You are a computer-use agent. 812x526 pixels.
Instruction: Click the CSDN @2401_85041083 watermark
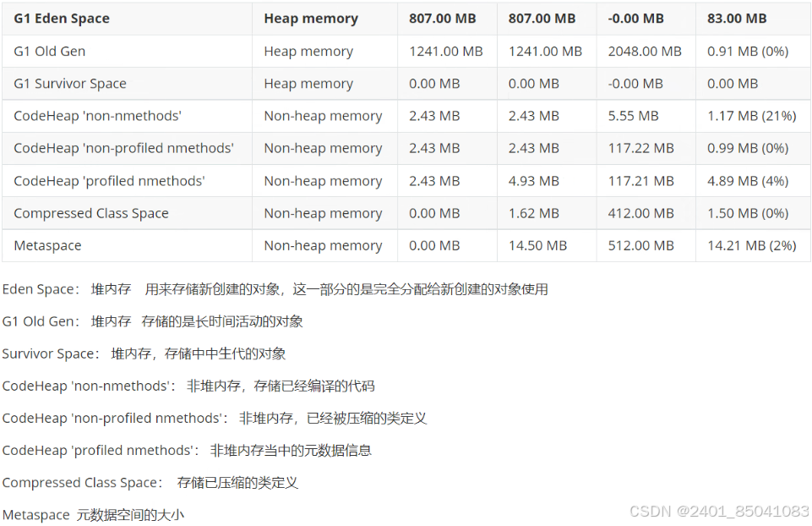pos(719,512)
